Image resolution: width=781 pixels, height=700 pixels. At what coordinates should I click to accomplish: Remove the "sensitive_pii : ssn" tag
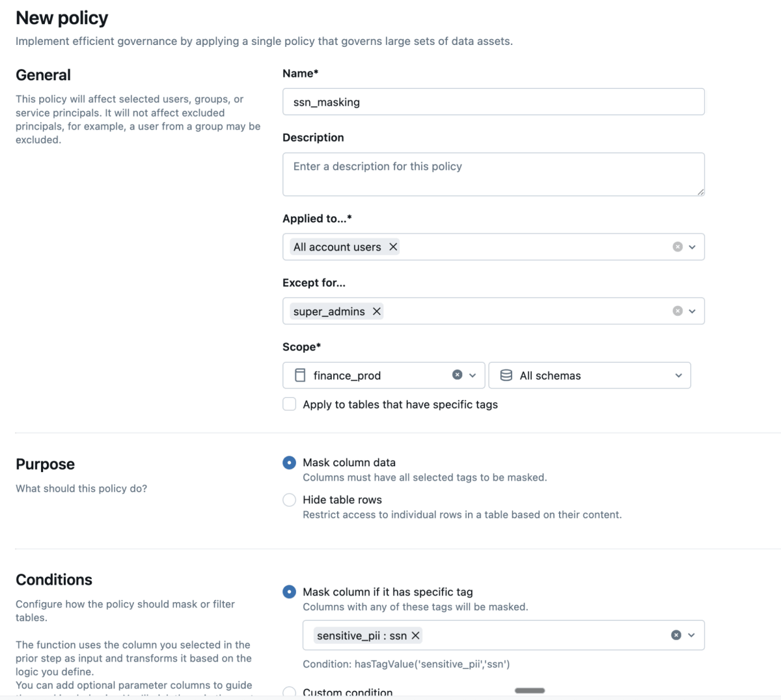point(415,635)
